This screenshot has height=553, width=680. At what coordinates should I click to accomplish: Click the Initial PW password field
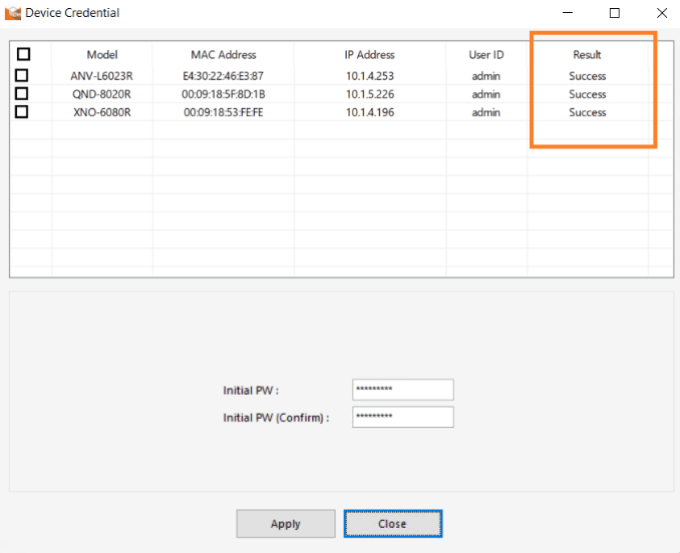pyautogui.click(x=403, y=390)
